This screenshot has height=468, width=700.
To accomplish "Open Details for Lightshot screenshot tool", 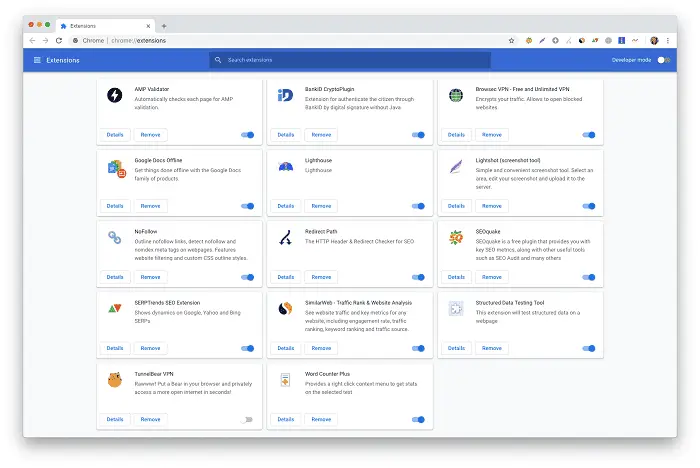I will click(456, 206).
